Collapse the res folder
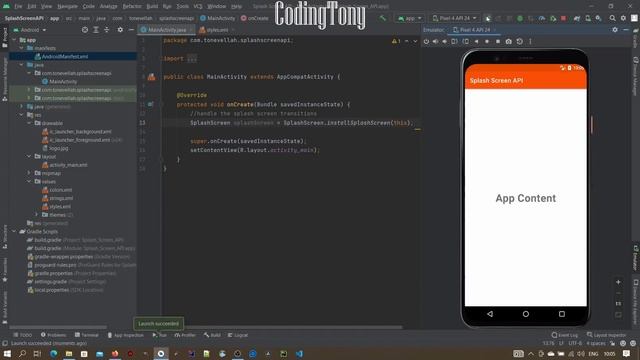The height and width of the screenshot is (360, 640). pos(22,115)
